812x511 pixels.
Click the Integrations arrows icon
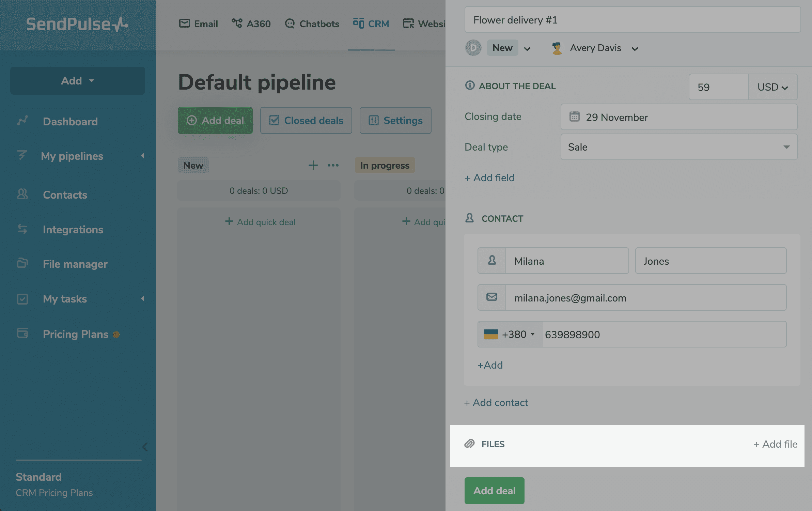pyautogui.click(x=22, y=229)
